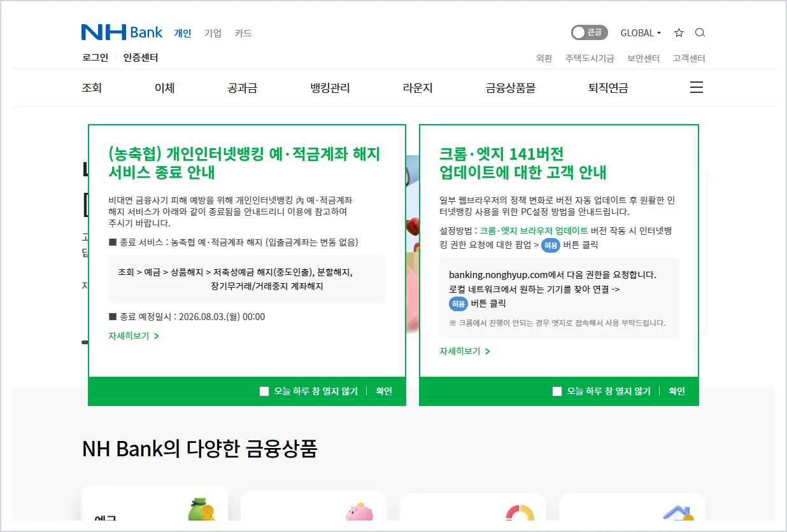
Task: Click the 로그인 link
Action: 96,58
